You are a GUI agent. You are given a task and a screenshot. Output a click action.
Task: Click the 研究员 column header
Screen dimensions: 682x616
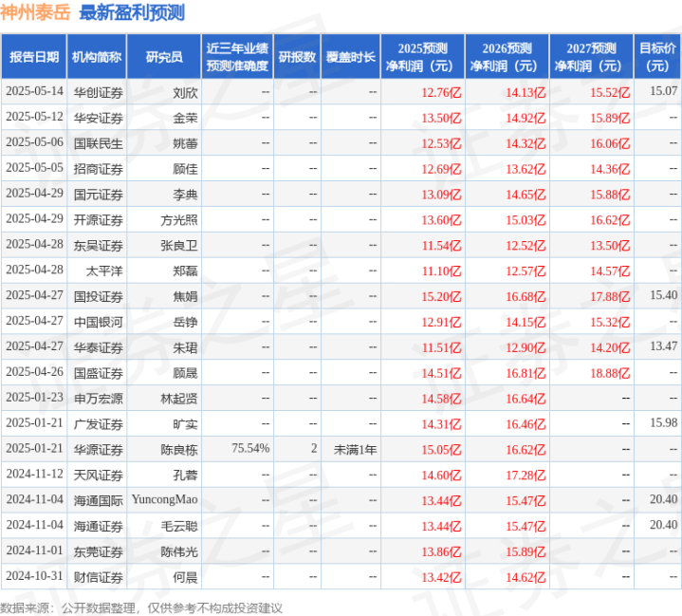(164, 57)
